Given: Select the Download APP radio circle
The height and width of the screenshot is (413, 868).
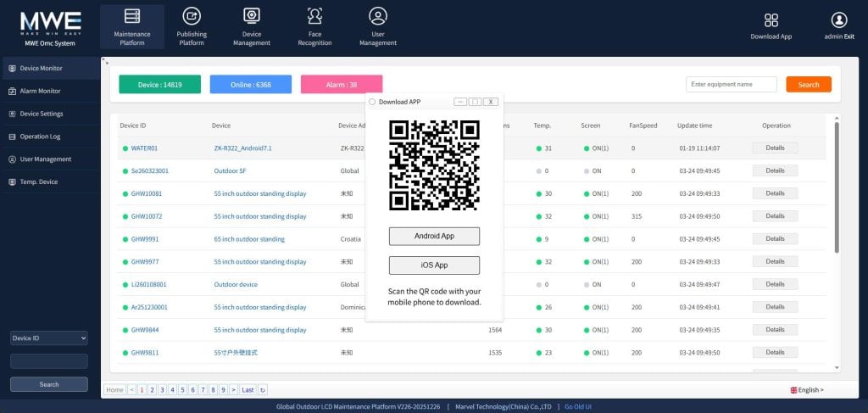Looking at the screenshot, I should 372,102.
